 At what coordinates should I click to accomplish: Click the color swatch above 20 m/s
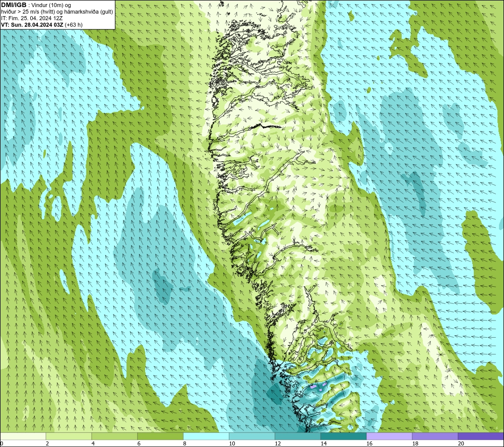(x=481, y=436)
